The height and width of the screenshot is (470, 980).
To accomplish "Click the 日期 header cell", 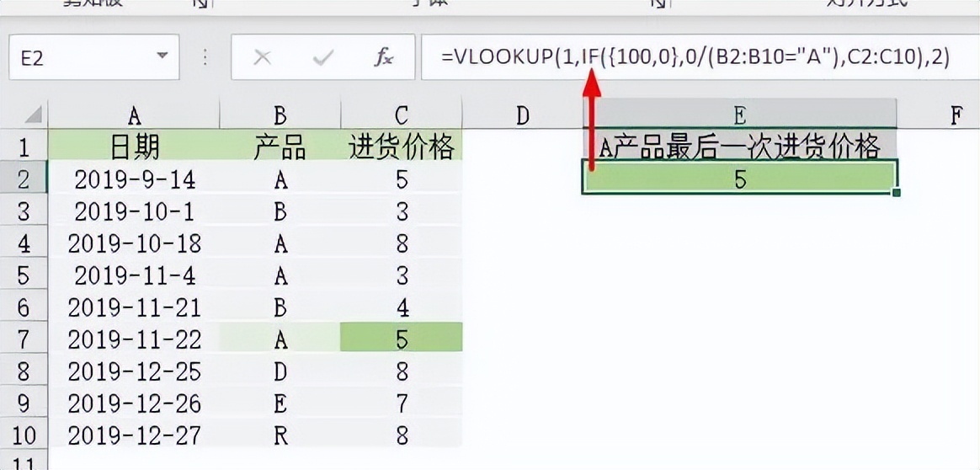I will point(134,147).
